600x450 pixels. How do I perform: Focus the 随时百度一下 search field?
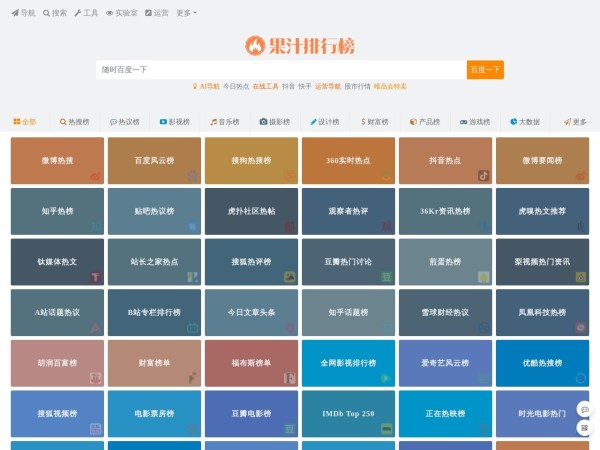pyautogui.click(x=280, y=70)
